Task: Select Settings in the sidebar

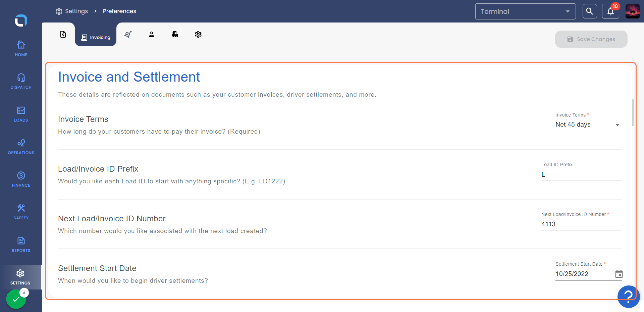Action: pyautogui.click(x=20, y=277)
